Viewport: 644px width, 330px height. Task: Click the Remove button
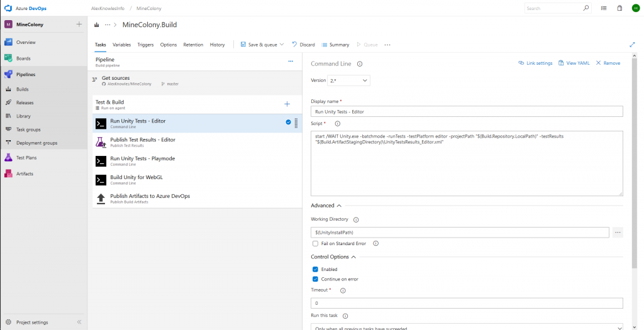(608, 63)
